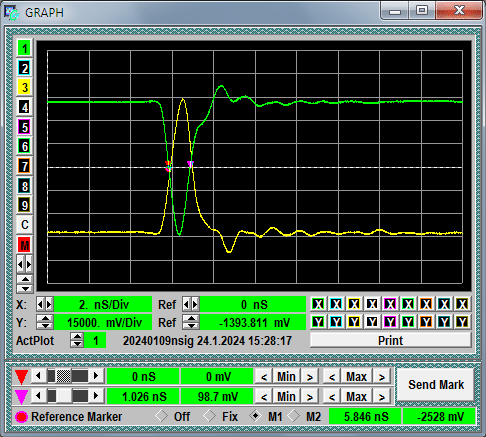Viewport: 486px width, 437px height.
Task: Click the C button in sidebar
Action: [24, 225]
